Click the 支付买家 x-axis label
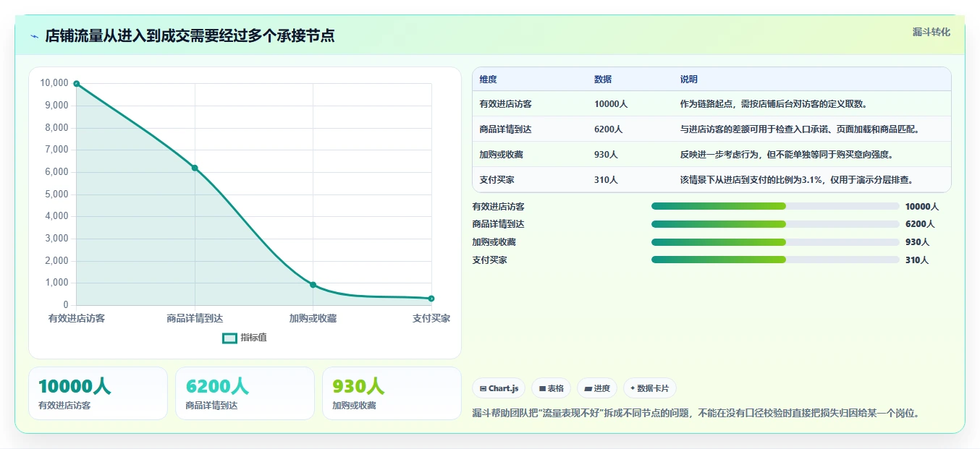The width and height of the screenshot is (980, 449). click(x=431, y=318)
